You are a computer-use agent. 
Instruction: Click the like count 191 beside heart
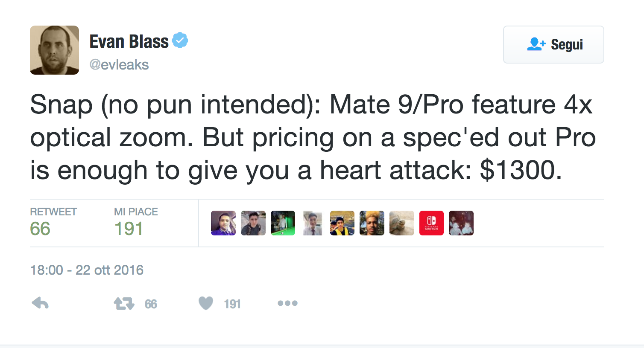click(232, 304)
